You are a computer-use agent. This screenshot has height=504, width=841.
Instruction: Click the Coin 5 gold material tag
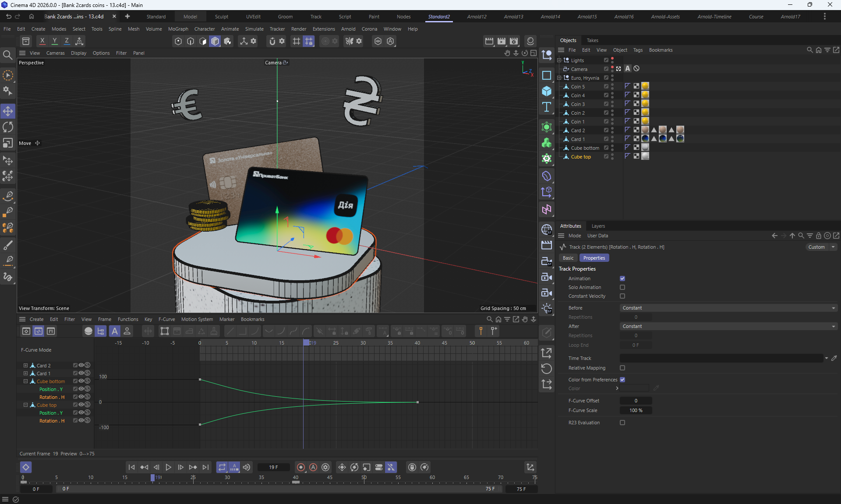645,86
